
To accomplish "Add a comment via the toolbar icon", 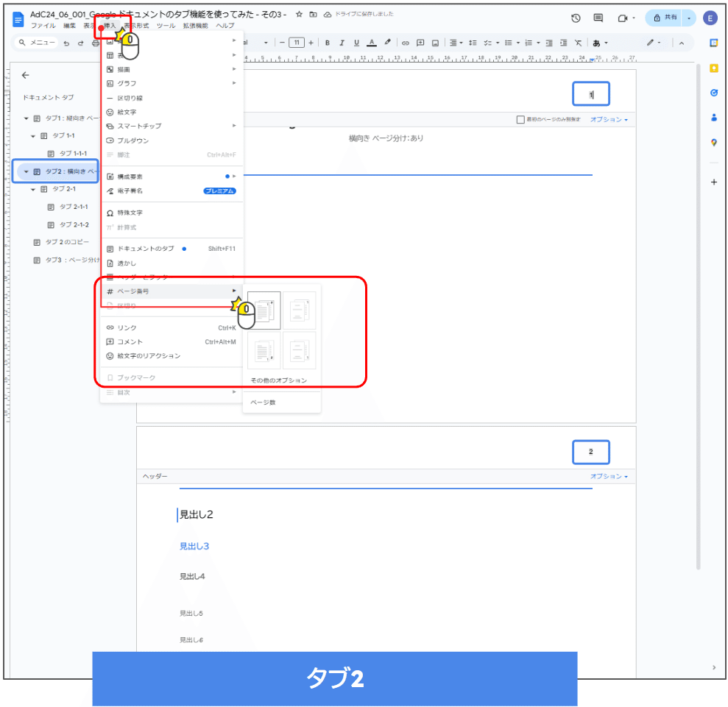I will [420, 43].
